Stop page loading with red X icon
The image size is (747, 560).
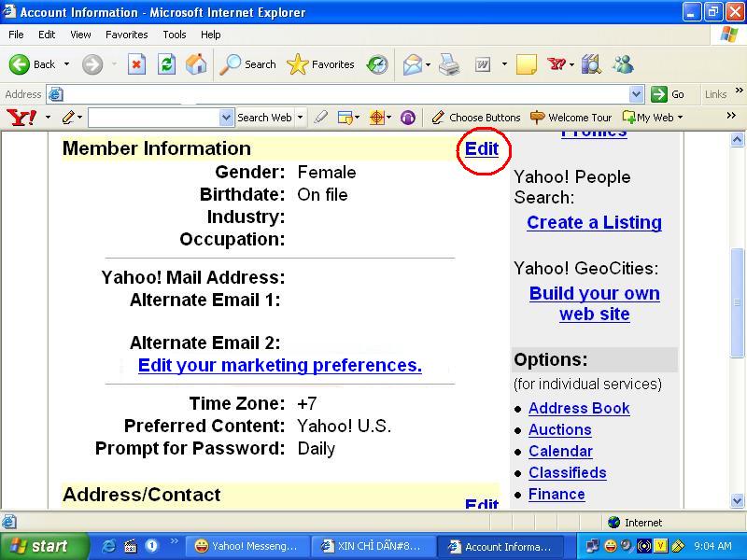click(136, 64)
